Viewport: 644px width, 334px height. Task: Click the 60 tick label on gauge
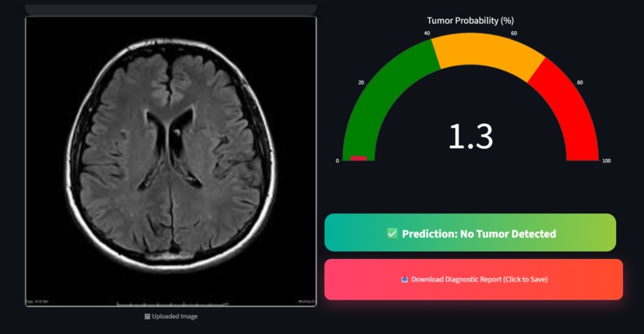pyautogui.click(x=514, y=34)
